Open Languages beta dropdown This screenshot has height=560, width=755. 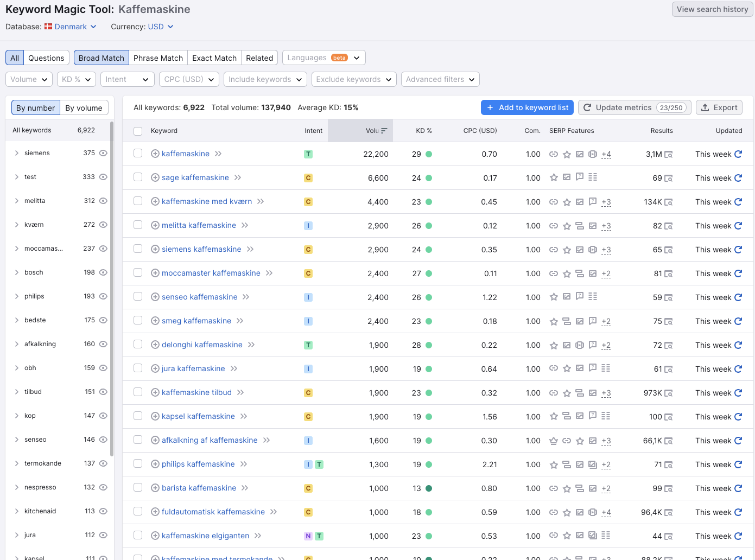pyautogui.click(x=323, y=58)
